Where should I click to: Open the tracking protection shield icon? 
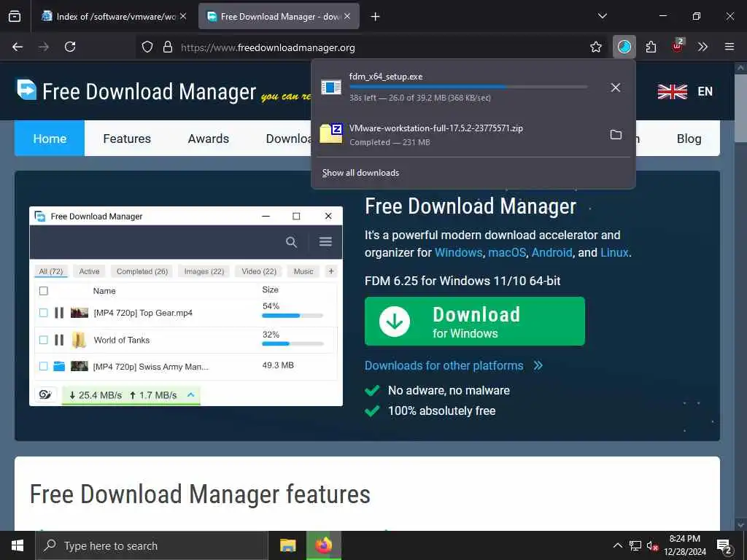(147, 47)
